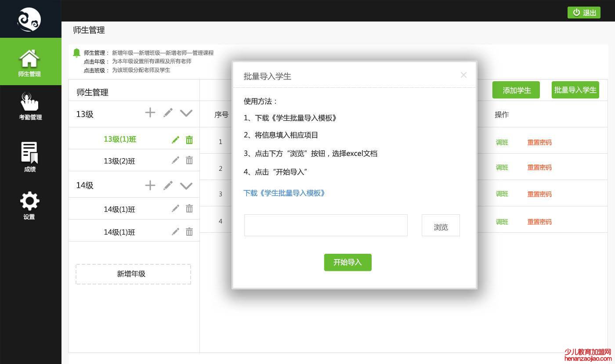Click 重置密码 for row 2
The height and width of the screenshot is (364, 615).
tap(539, 167)
